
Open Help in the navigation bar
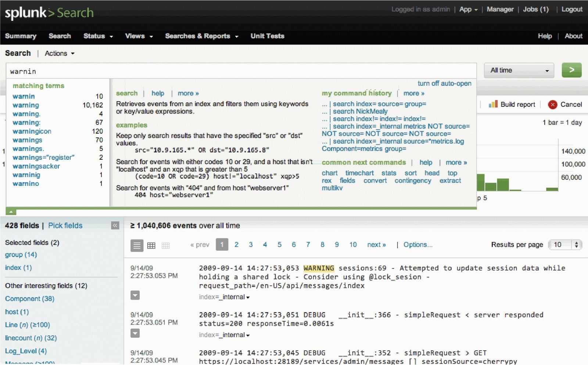click(x=545, y=36)
